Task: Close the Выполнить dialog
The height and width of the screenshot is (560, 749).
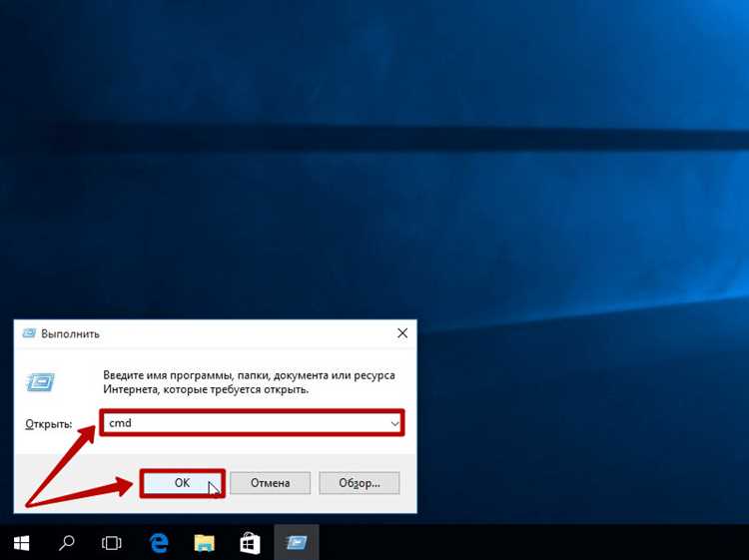Action: pos(402,333)
